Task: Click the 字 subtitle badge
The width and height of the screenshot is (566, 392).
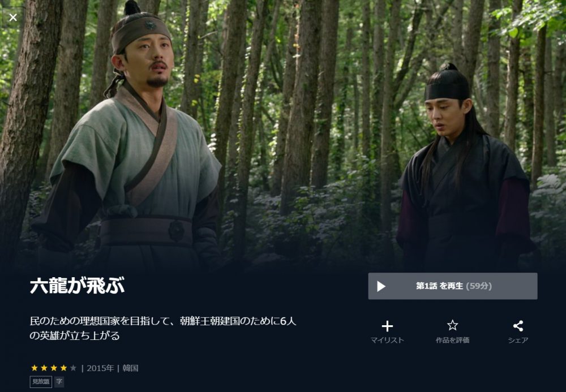Action: coord(59,382)
